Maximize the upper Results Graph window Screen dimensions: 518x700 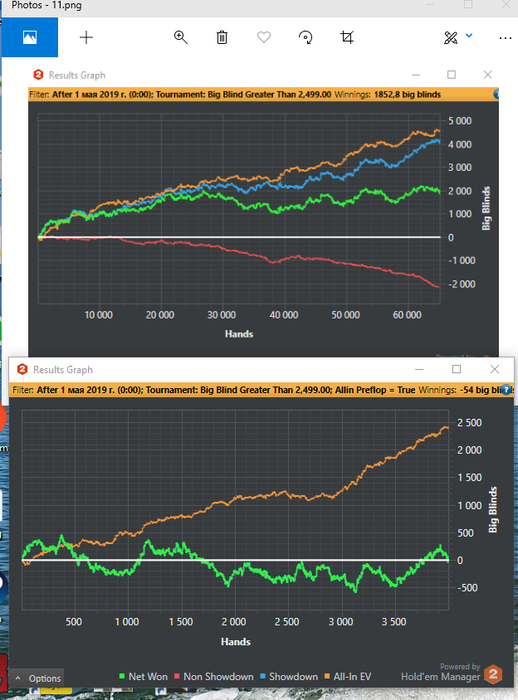point(451,75)
